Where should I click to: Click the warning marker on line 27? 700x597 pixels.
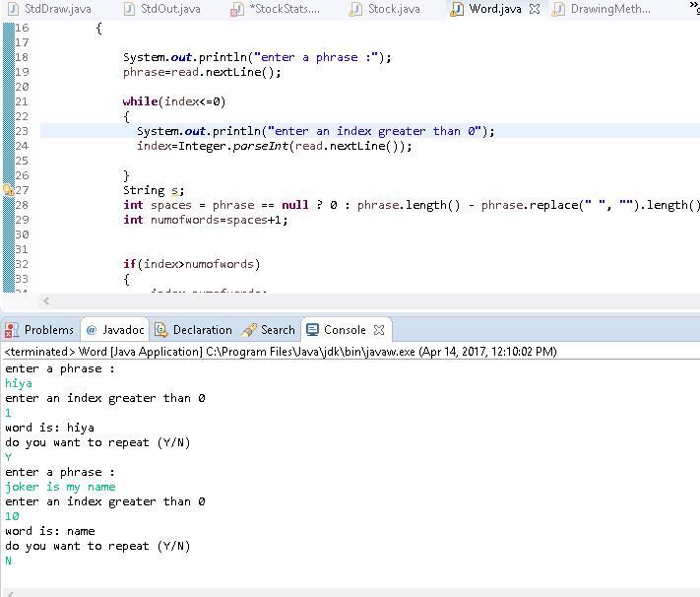[x=9, y=190]
